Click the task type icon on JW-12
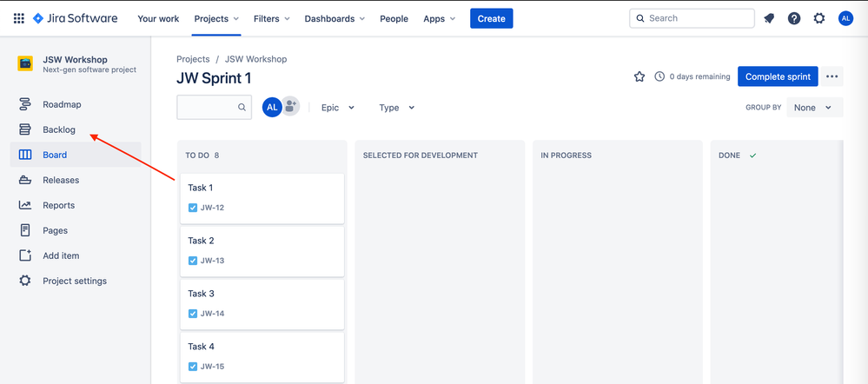Screen dimensions: 868x384 193,208
